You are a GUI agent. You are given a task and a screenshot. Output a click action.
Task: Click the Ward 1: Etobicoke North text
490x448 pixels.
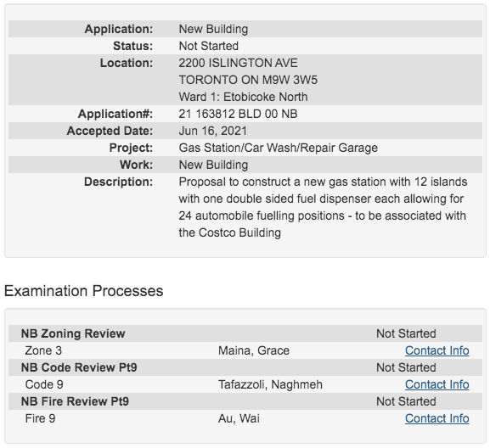(x=243, y=97)
